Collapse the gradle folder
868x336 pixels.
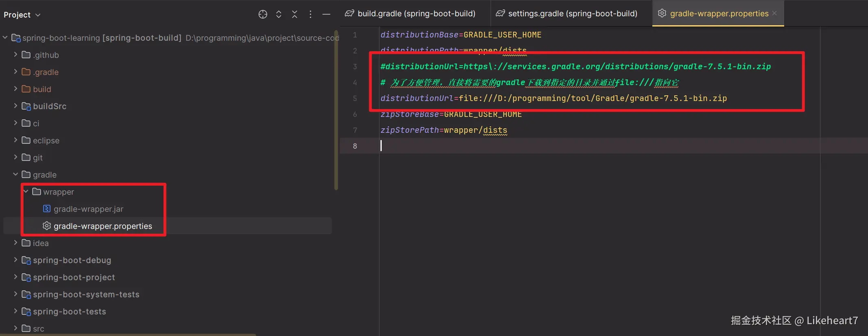pos(15,174)
